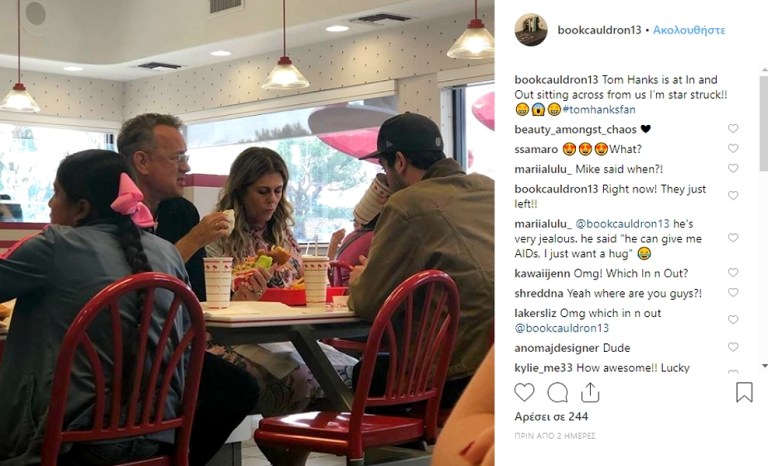This screenshot has width=768, height=466.
Task: Open the comment bubble icon
Action: [x=557, y=392]
